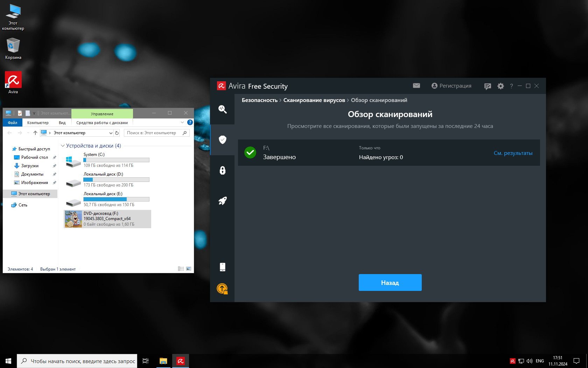The height and width of the screenshot is (368, 588).
Task: Switch Explorer to details view icon
Action: (181, 269)
